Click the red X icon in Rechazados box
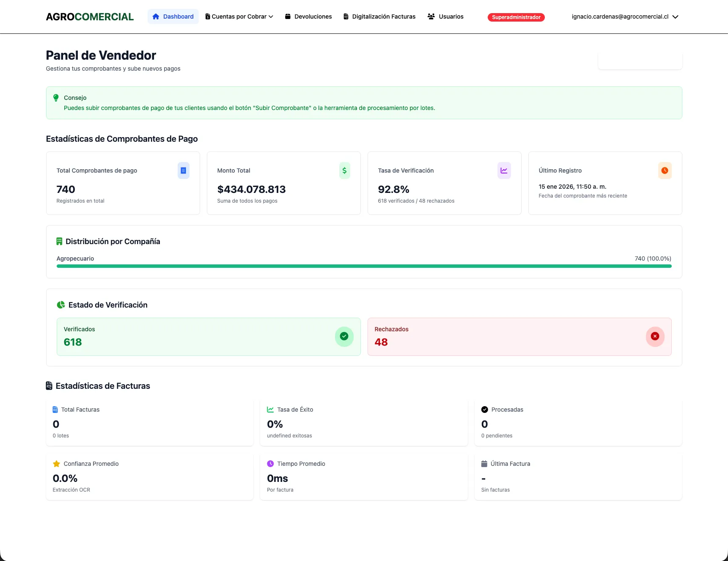The height and width of the screenshot is (561, 728). click(x=655, y=336)
